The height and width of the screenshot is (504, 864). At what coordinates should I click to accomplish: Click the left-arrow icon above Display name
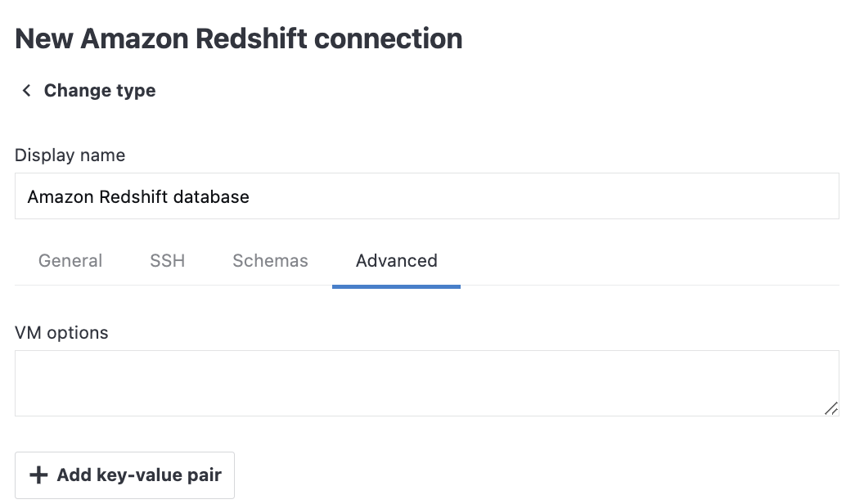(26, 91)
